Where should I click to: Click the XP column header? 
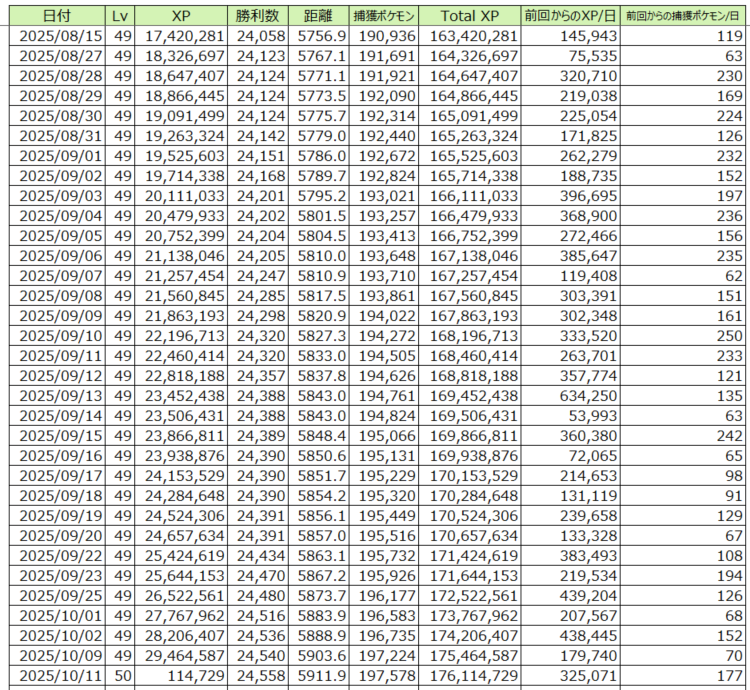[x=181, y=17]
